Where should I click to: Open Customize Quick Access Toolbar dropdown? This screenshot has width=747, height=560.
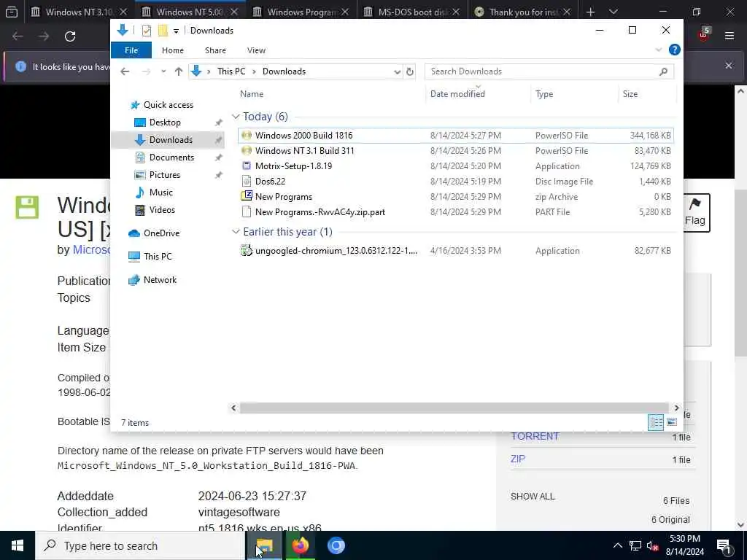tap(176, 31)
